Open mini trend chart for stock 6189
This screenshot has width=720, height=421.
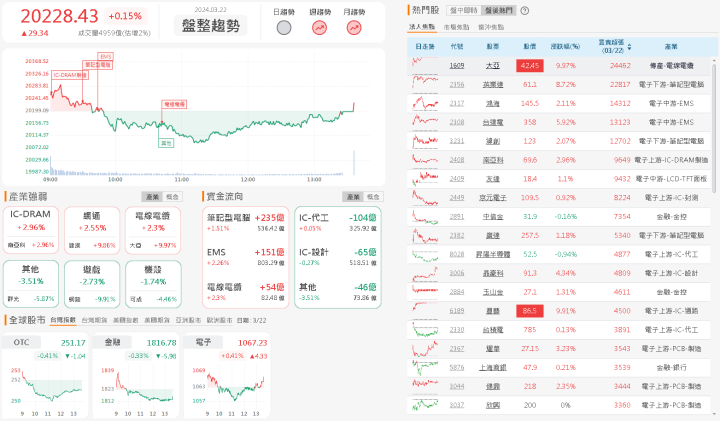(425, 311)
